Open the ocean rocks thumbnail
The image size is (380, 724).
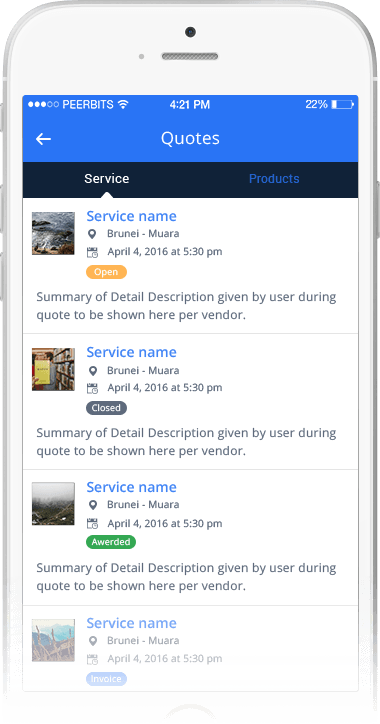tap(53, 233)
